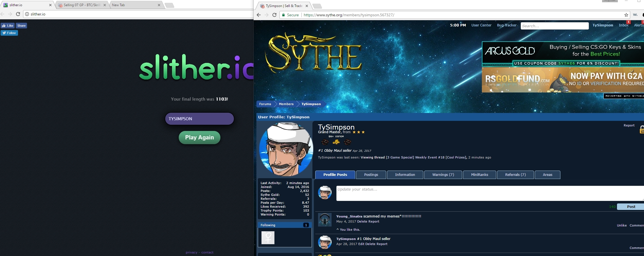The height and width of the screenshot is (256, 644).
Task: Go to Members breadcrumb
Action: click(286, 104)
